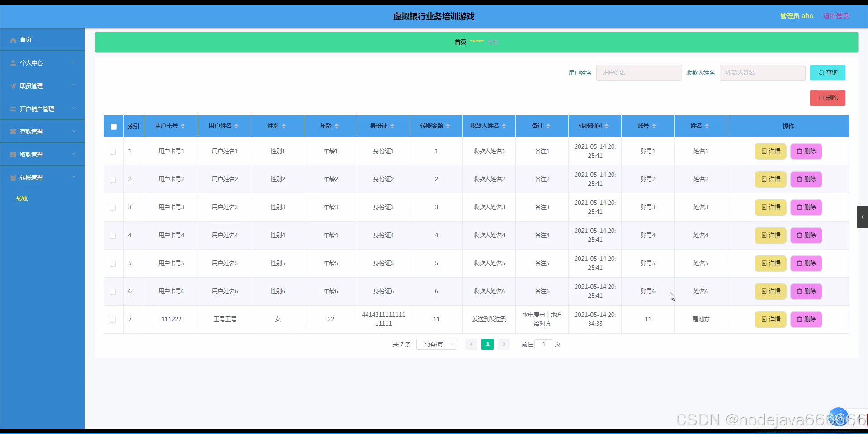Check the row 3 checkbox (用户卡号3)
The width and height of the screenshot is (868, 434).
[113, 208]
